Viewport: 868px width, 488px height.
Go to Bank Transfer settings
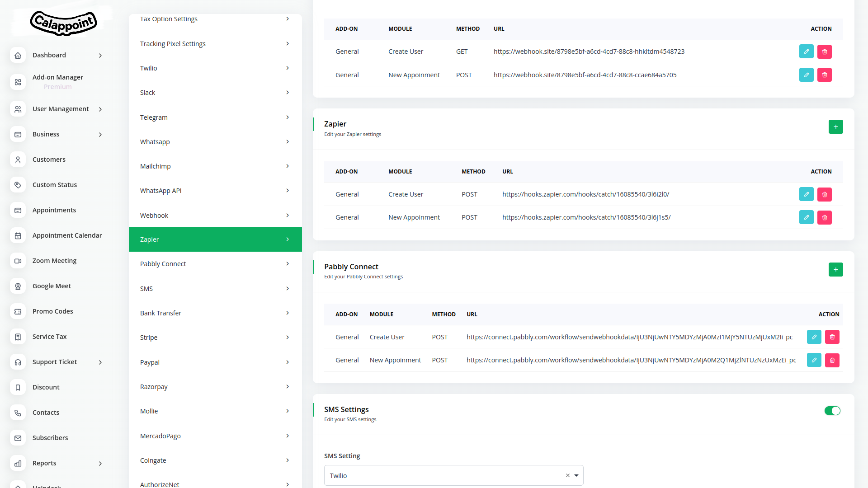(x=215, y=313)
